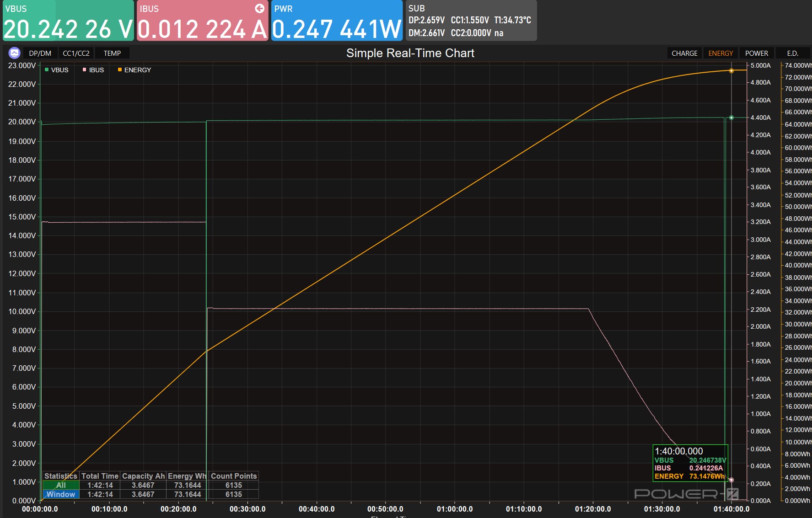Select the Window statistics row
Viewport: 812px width, 518px height.
click(61, 494)
